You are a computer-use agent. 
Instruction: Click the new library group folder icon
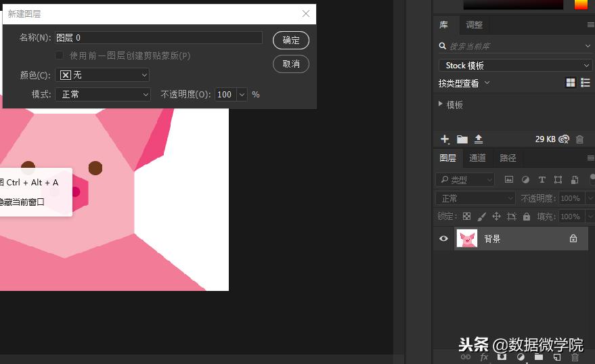pyautogui.click(x=462, y=139)
